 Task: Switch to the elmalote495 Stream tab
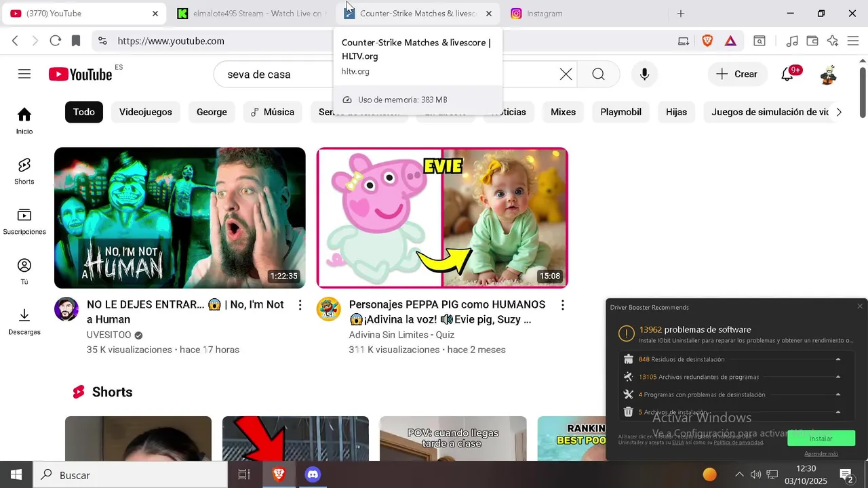[x=251, y=14]
